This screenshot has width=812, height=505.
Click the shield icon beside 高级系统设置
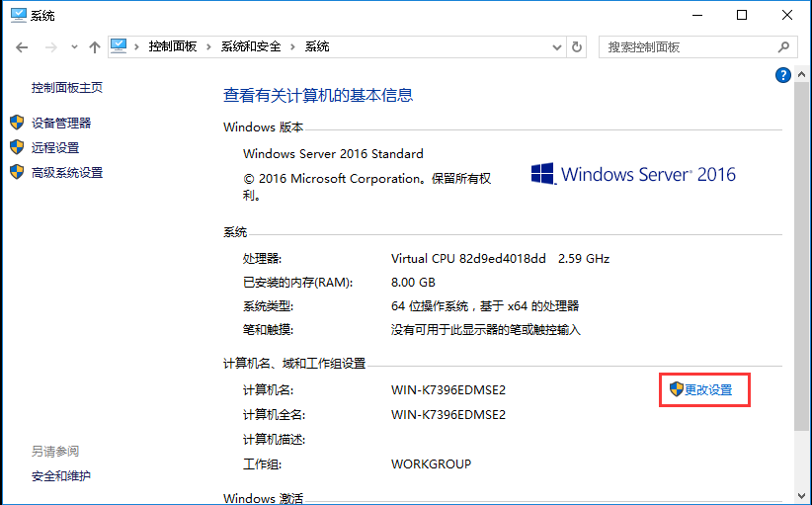tap(17, 172)
